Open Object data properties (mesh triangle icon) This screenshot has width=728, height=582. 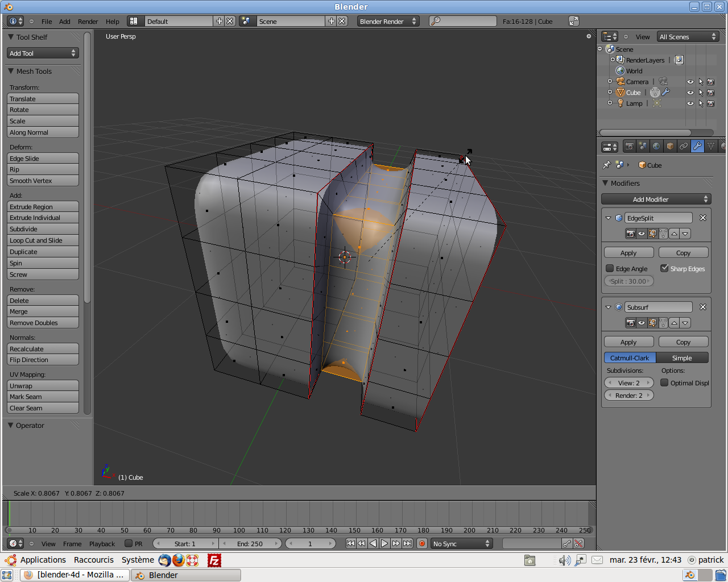[x=711, y=146]
